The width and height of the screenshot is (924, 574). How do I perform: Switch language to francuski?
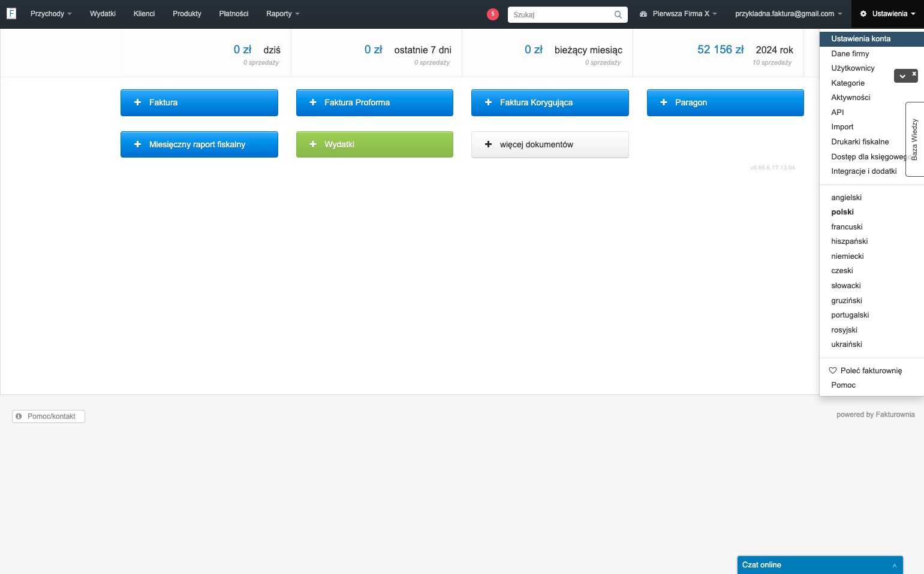coord(871,226)
